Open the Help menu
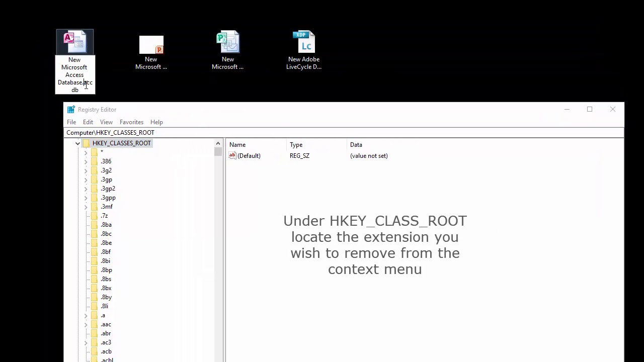 pyautogui.click(x=156, y=122)
